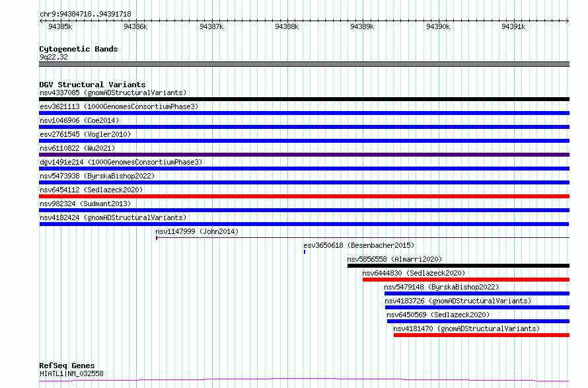The image size is (588, 388).
Task: Click the blue nsv5479148 variant bar
Action: [x=477, y=294]
